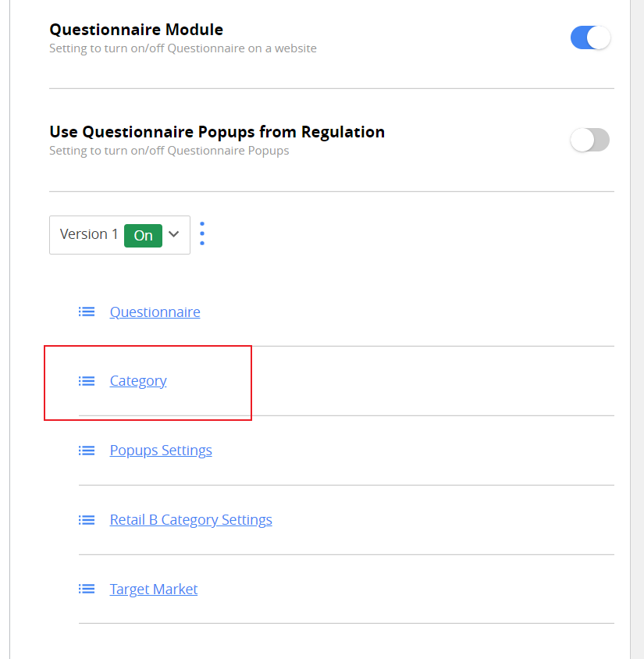Navigate to Popups Settings
Viewport: 644px width, 659px height.
point(161,450)
